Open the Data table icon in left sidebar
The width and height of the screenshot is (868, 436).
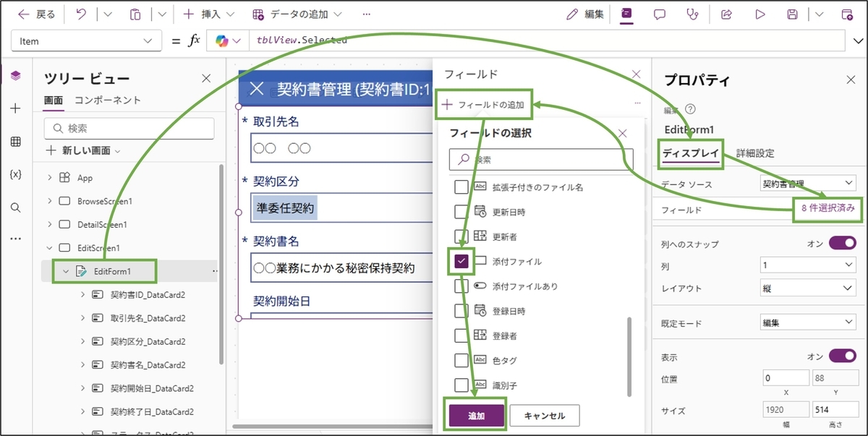click(16, 142)
